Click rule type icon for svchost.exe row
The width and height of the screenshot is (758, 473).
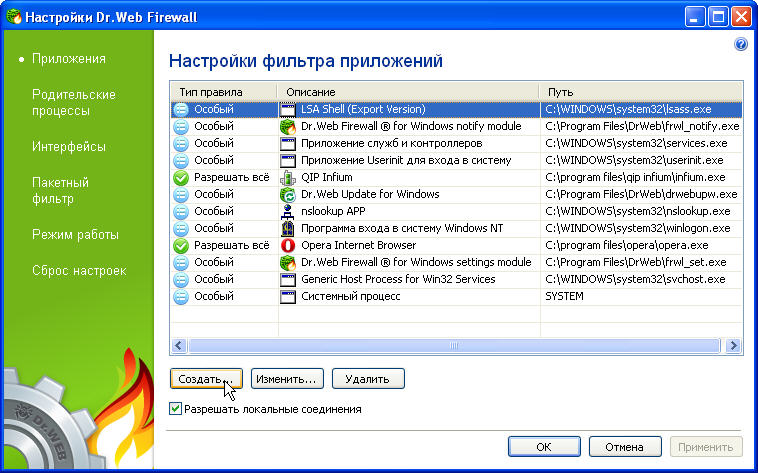tap(181, 280)
